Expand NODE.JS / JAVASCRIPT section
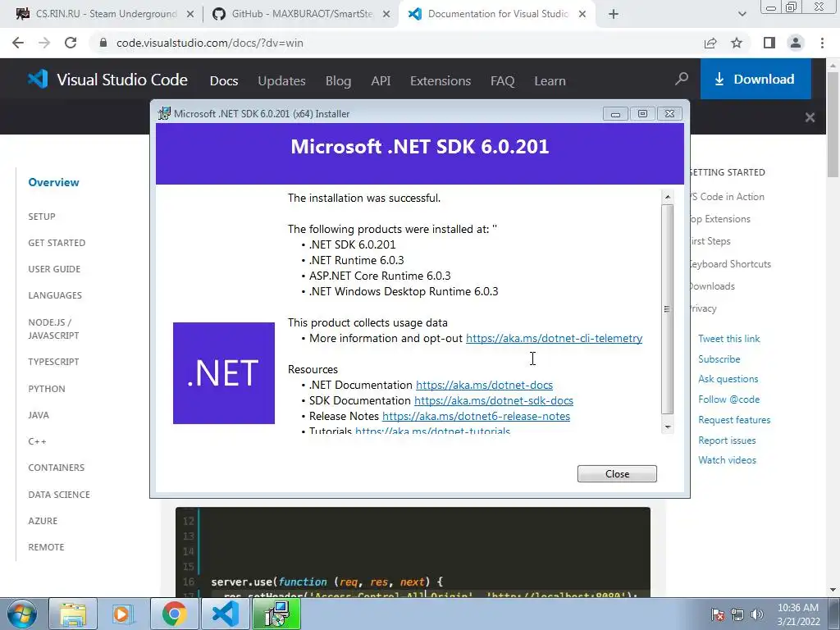 coord(53,328)
